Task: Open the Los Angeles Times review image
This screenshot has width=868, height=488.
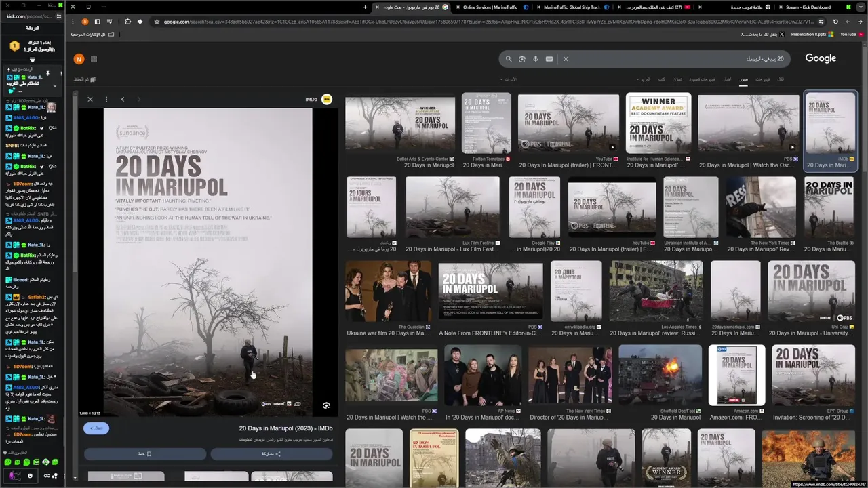Action: pos(656,291)
